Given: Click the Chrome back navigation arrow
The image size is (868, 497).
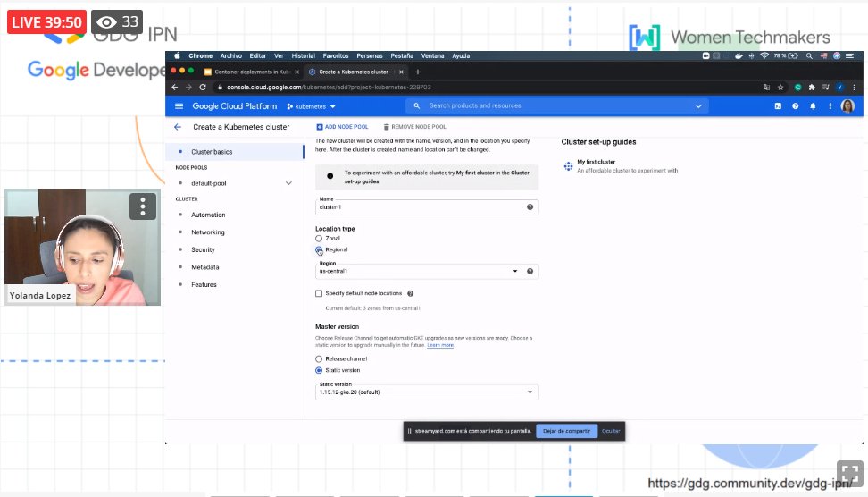Looking at the screenshot, I should coord(175,87).
